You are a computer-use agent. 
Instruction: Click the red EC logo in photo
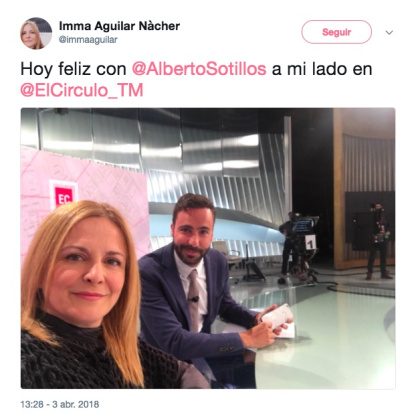coord(64,197)
